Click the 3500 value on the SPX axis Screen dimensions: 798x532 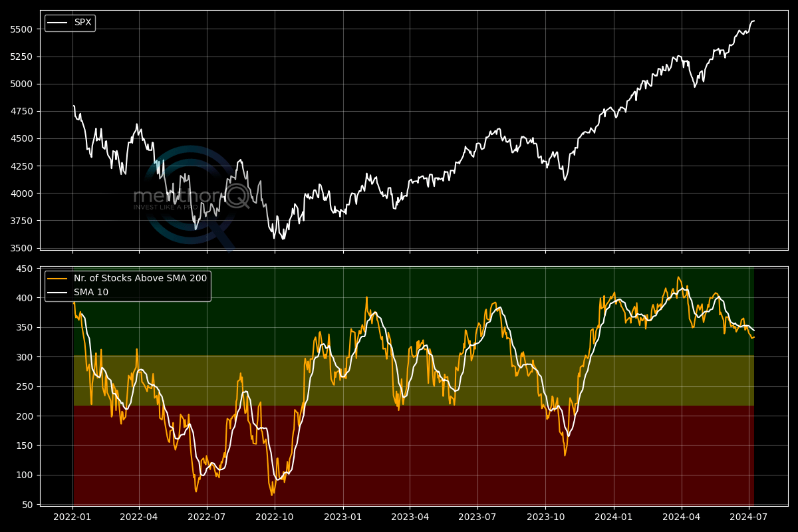21,248
